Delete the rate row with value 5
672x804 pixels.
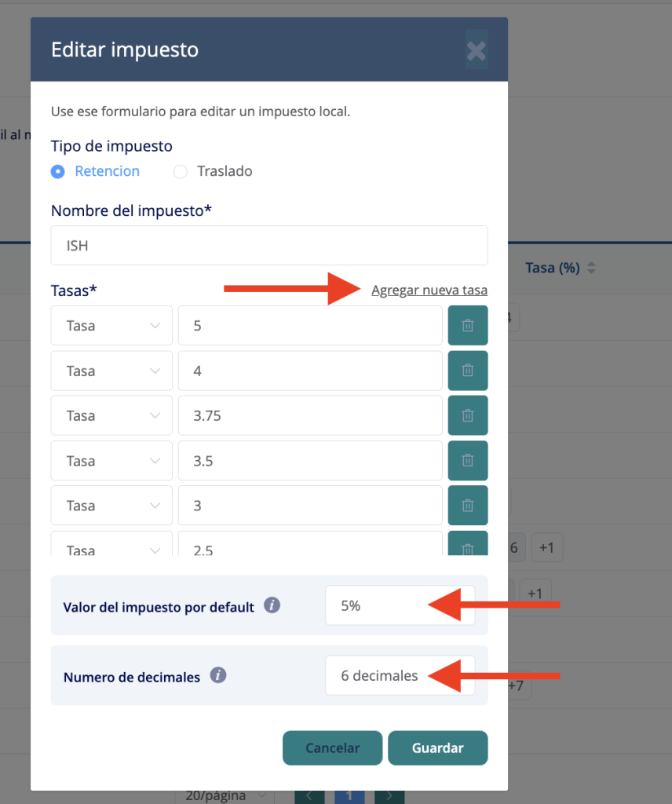(468, 326)
